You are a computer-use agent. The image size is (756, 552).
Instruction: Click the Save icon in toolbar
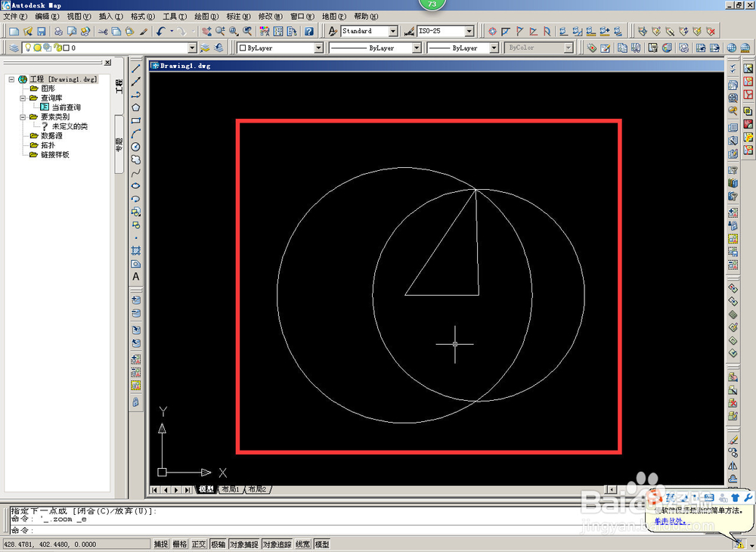[x=42, y=31]
